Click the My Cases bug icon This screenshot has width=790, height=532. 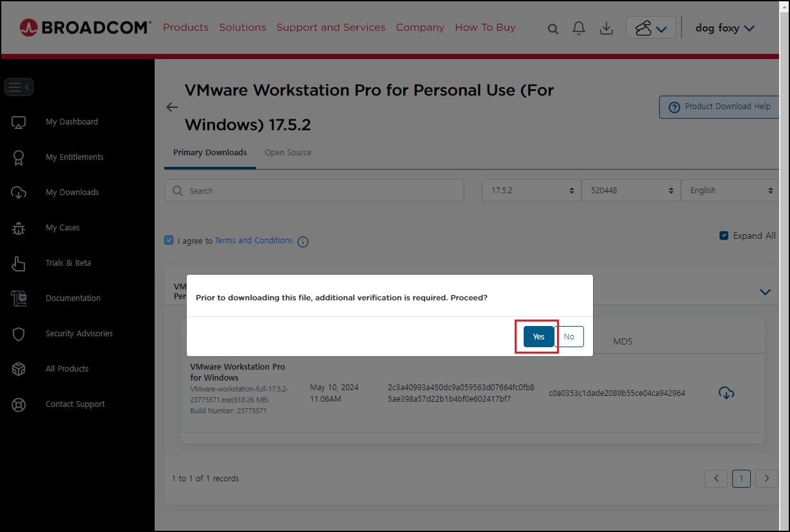(19, 228)
